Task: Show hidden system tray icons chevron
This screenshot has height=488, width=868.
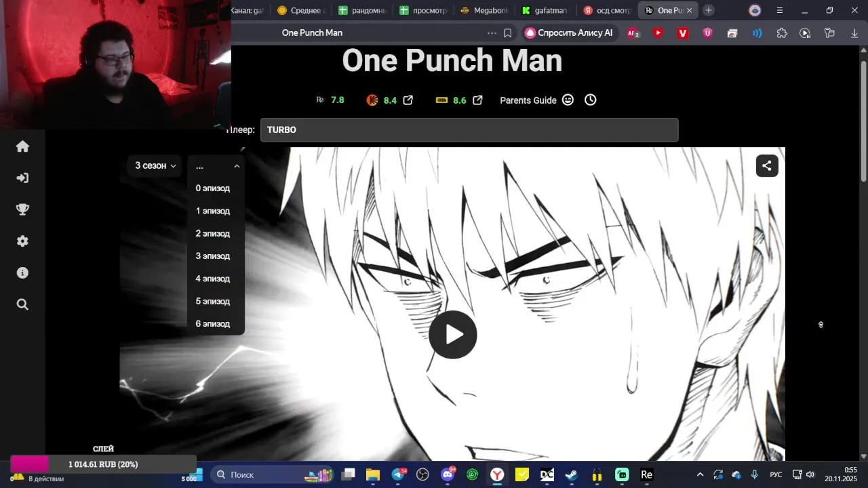Action: click(700, 474)
